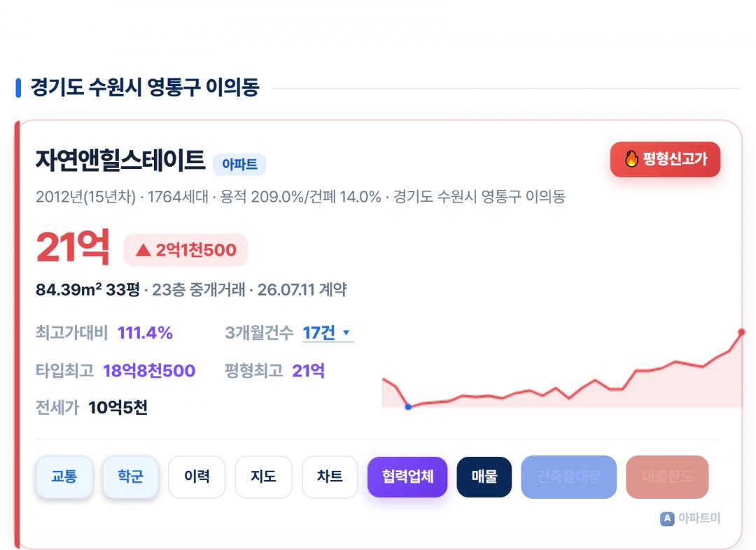Select the red latest-price chart point

point(741,332)
